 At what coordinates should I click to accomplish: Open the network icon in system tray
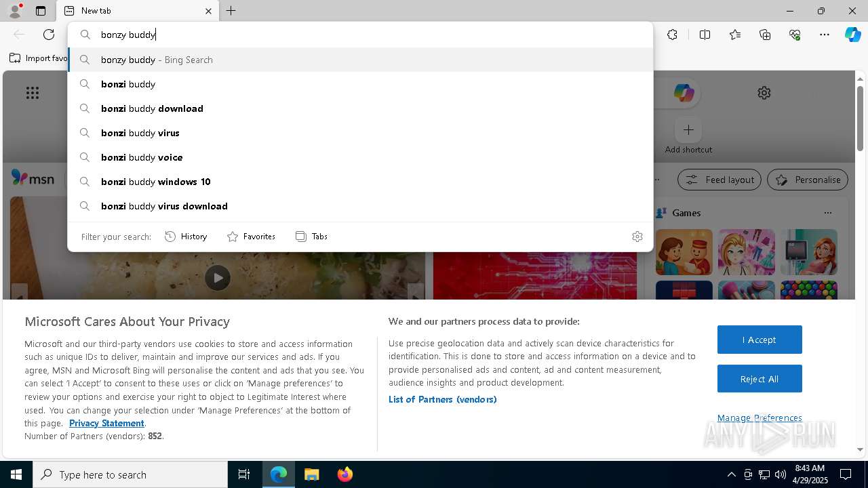pos(764,474)
